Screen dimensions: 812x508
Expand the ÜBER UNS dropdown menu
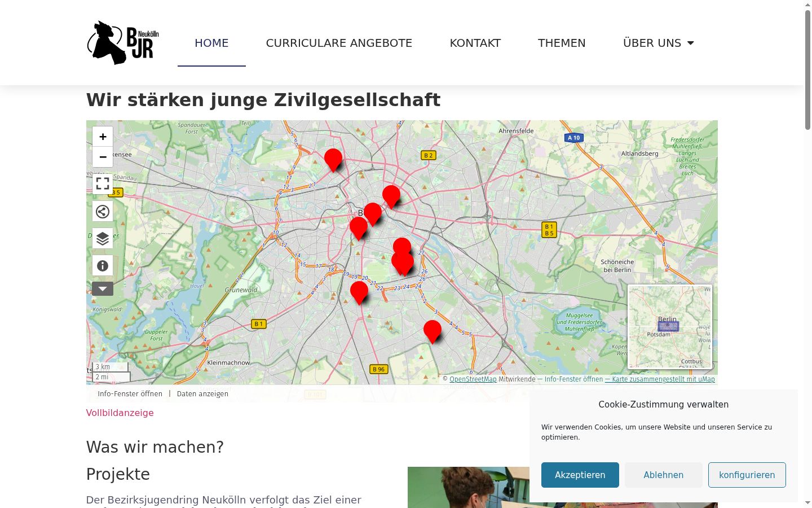659,43
